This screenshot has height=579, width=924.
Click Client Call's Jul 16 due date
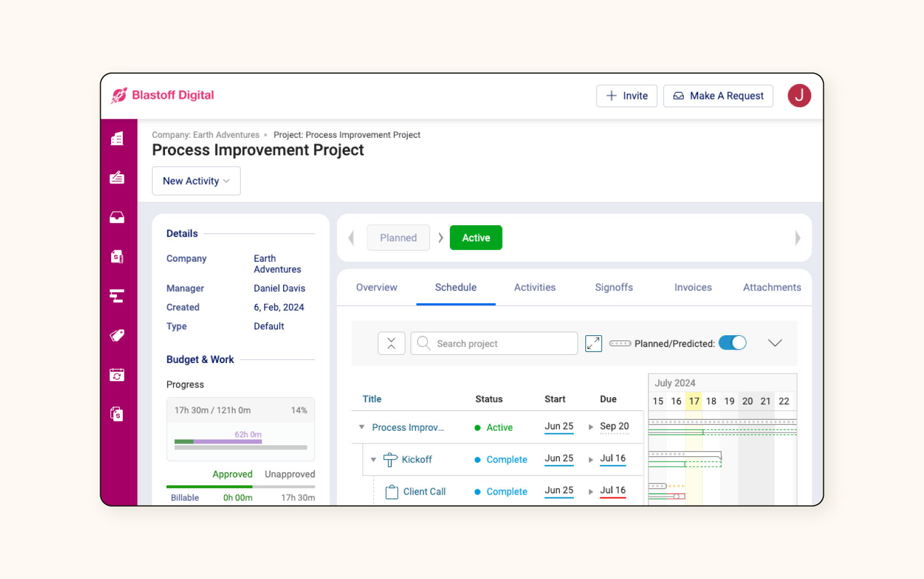(x=613, y=490)
